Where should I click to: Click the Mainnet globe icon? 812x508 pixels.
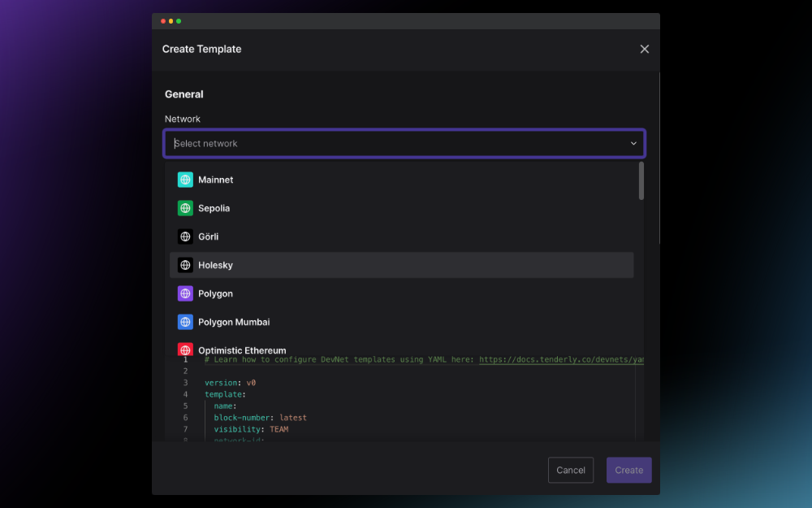[185, 180]
